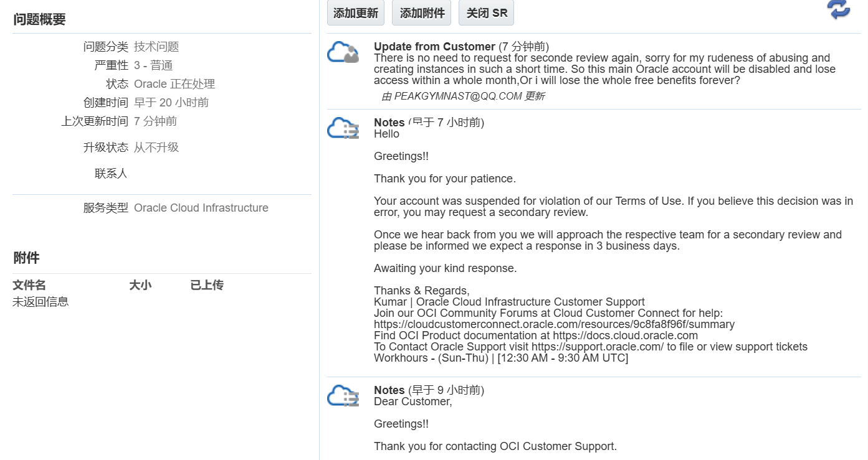
Task: Click 'Thank you for contacting OCI Customer Support.' text
Action: point(495,446)
